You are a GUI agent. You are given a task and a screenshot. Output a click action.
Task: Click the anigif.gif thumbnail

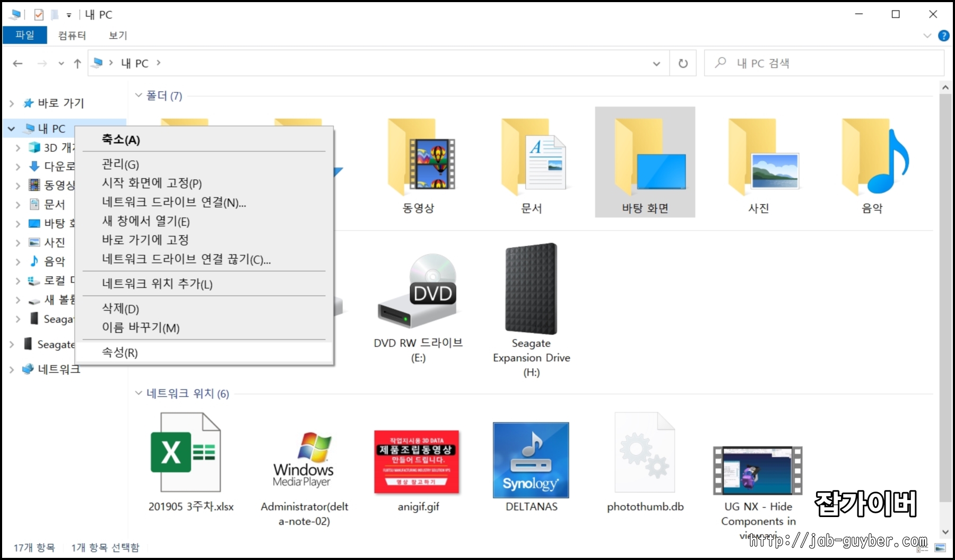tap(418, 460)
